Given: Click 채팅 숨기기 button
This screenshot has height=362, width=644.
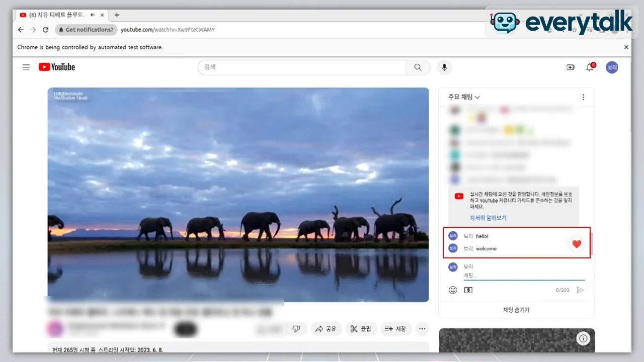Looking at the screenshot, I should pos(516,310).
